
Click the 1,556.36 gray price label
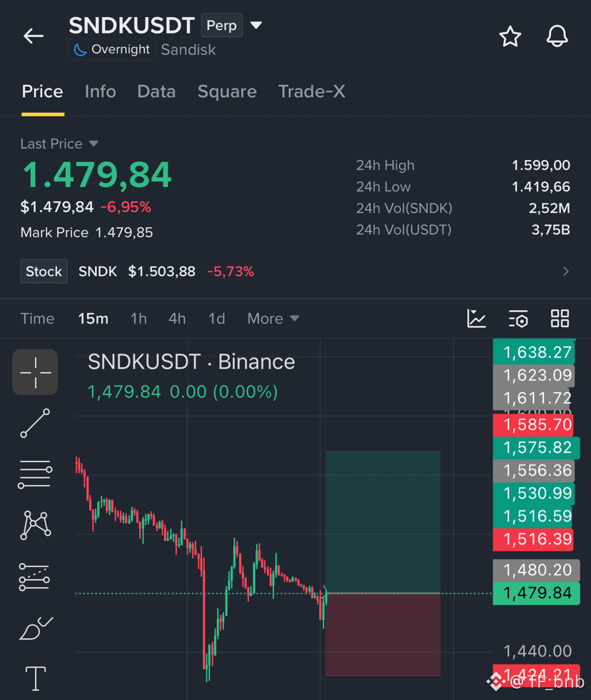pyautogui.click(x=534, y=471)
